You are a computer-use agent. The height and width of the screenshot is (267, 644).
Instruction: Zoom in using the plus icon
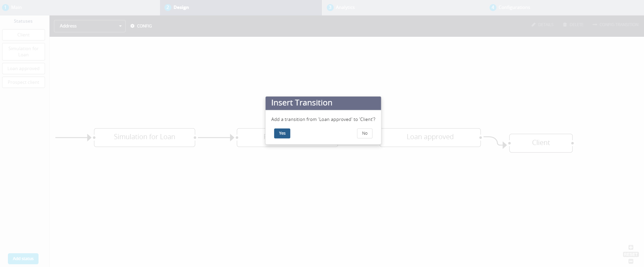[631, 247]
